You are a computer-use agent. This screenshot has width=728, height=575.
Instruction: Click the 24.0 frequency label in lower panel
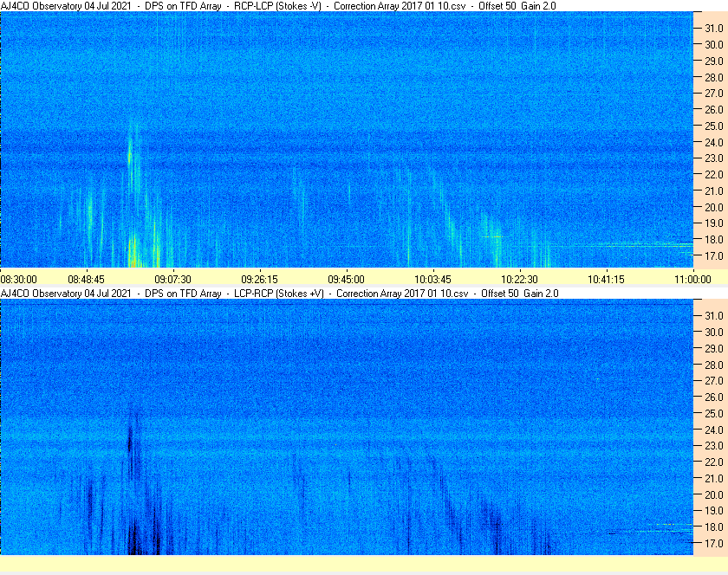point(713,430)
